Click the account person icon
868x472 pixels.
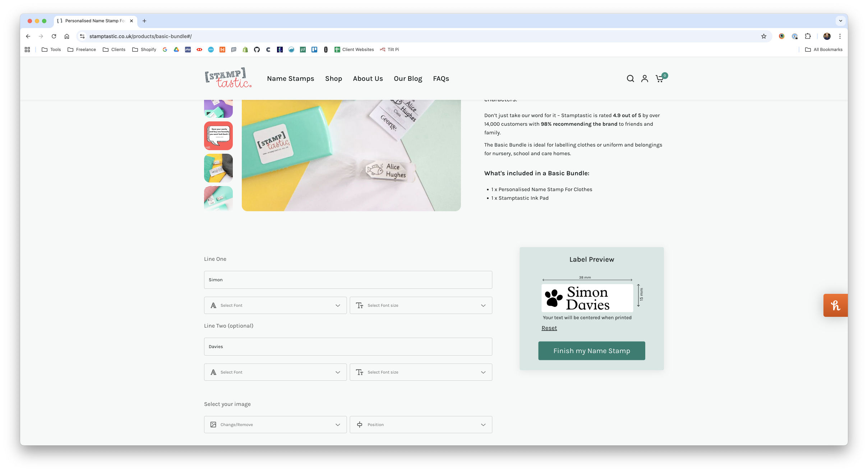point(645,78)
